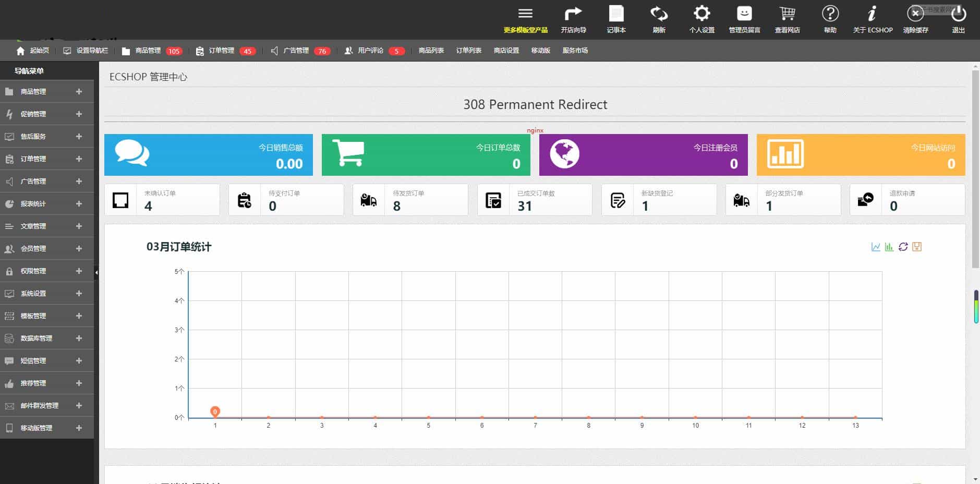
Task: Open the 更多模板堂产品 menu icon
Action: [x=525, y=14]
